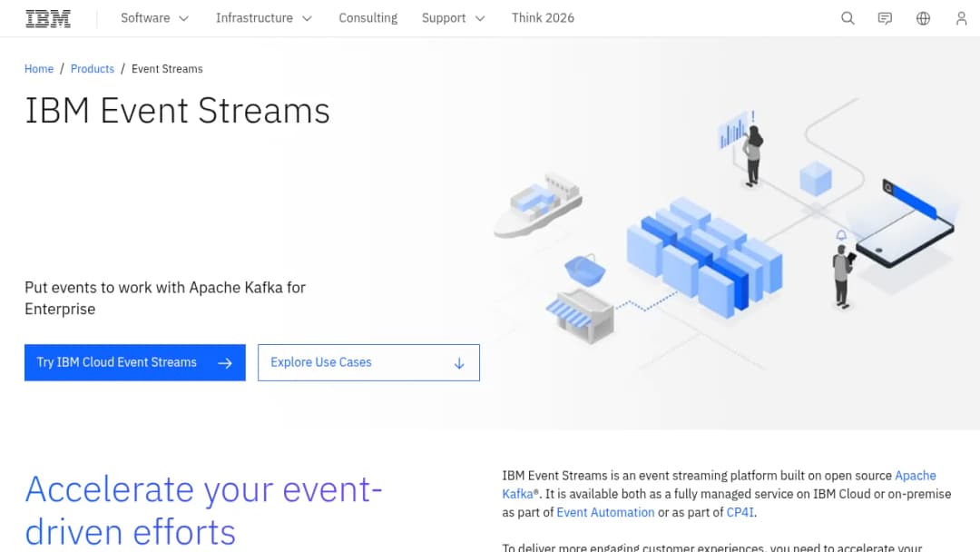
Task: Open the Think 2026 nav item
Action: tap(543, 18)
